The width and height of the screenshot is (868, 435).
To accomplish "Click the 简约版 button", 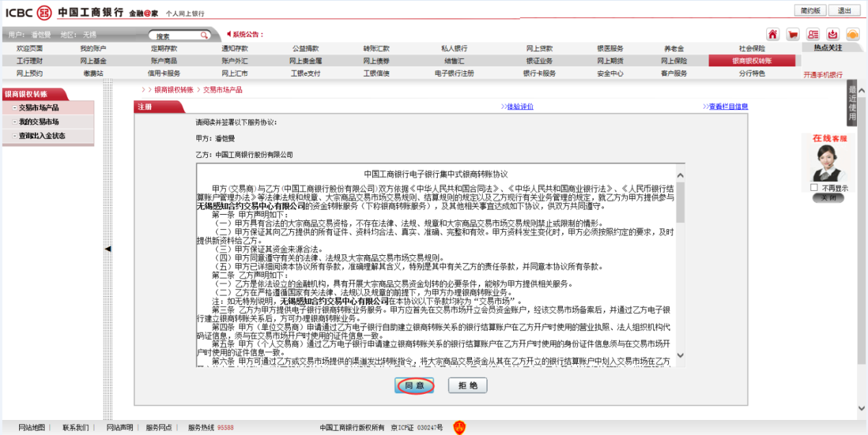I will tap(810, 10).
